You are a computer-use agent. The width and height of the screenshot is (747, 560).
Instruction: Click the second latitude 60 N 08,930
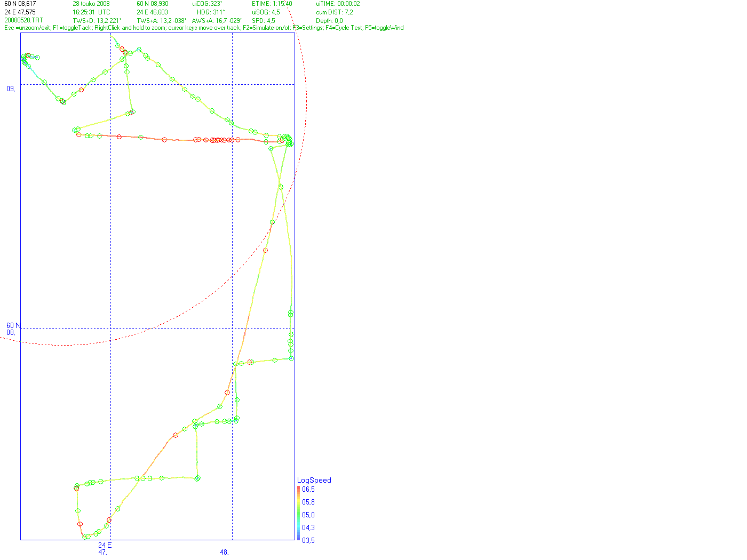[x=153, y=4]
